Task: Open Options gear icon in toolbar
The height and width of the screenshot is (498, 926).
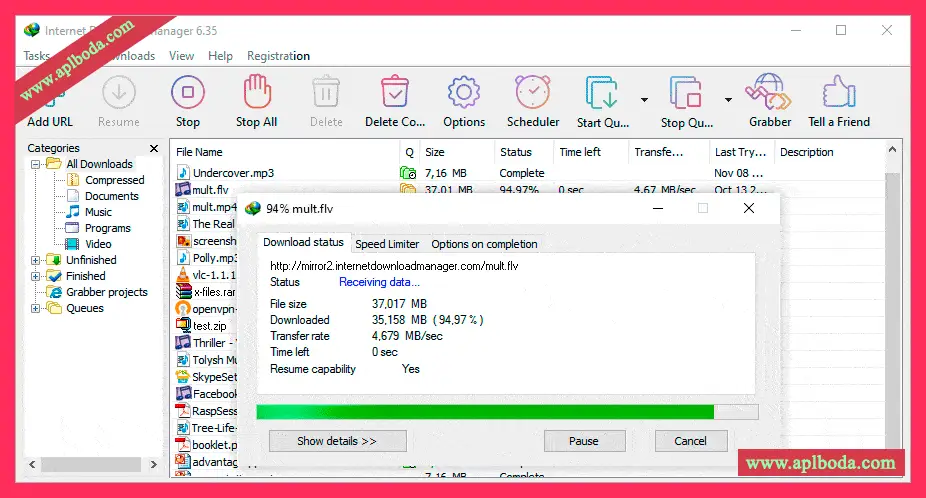Action: 464,93
